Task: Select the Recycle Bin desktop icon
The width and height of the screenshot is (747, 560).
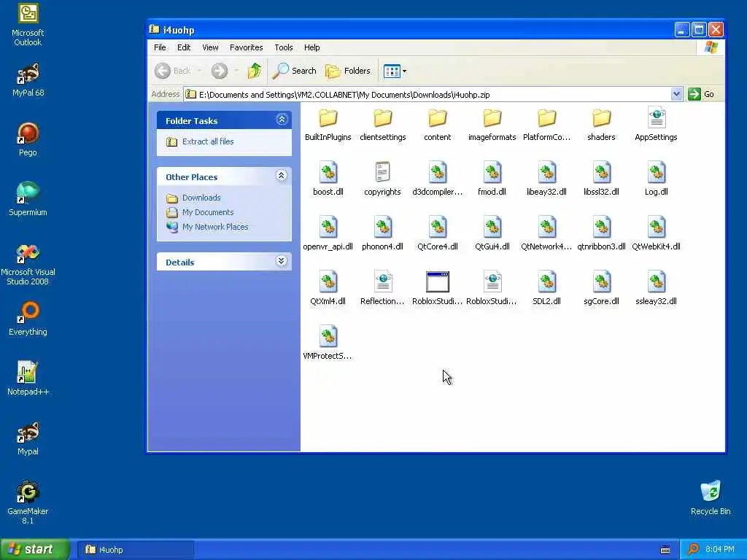Action: [711, 497]
